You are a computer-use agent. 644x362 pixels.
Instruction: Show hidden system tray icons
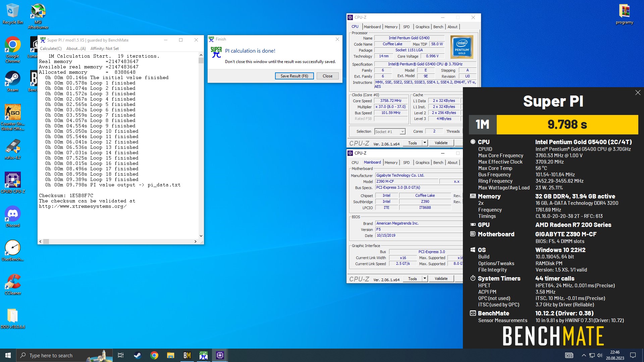click(584, 355)
